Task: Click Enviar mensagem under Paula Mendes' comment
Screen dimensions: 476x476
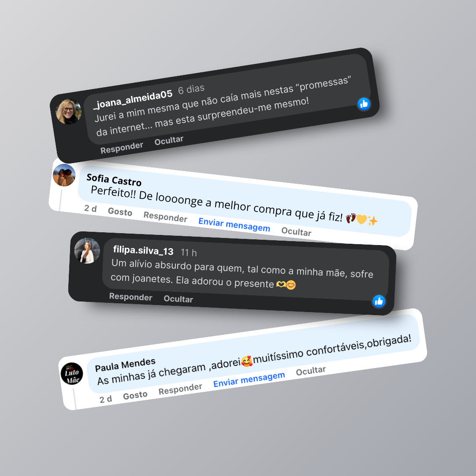Action: pyautogui.click(x=249, y=379)
